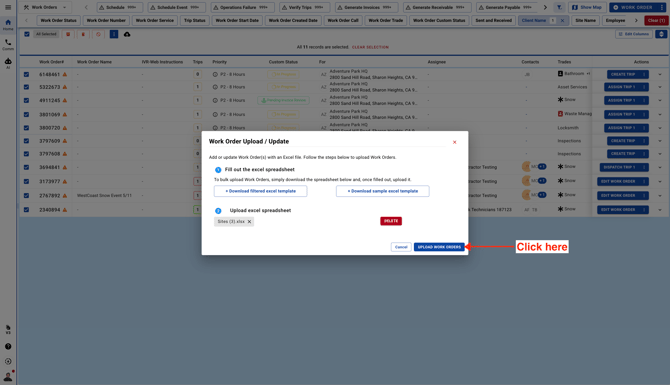This screenshot has width=670, height=385.
Task: Click the vertical dots on WORK ORDER button
Action: click(661, 7)
